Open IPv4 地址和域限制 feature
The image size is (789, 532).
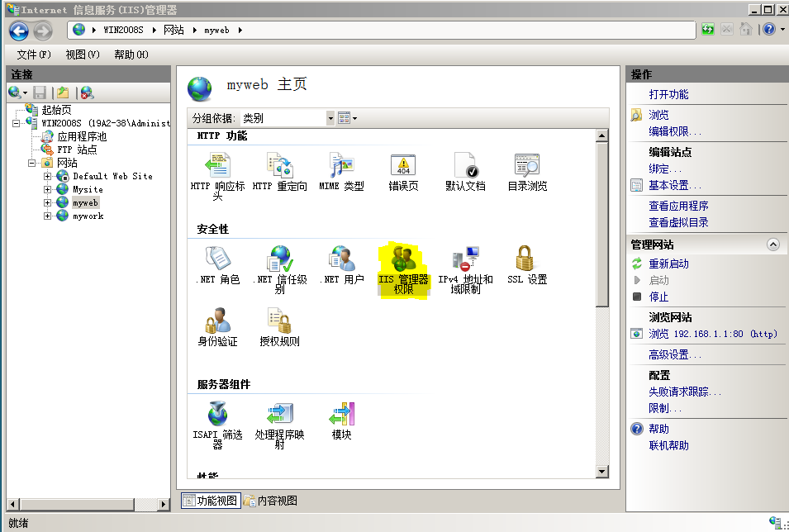[465, 270]
